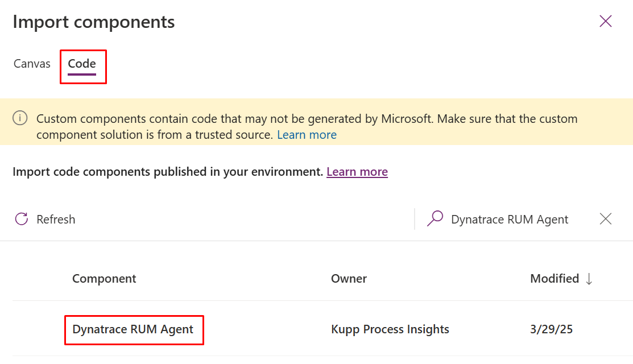The width and height of the screenshot is (633, 364).
Task: Open Learn more link about code components
Action: (x=357, y=172)
